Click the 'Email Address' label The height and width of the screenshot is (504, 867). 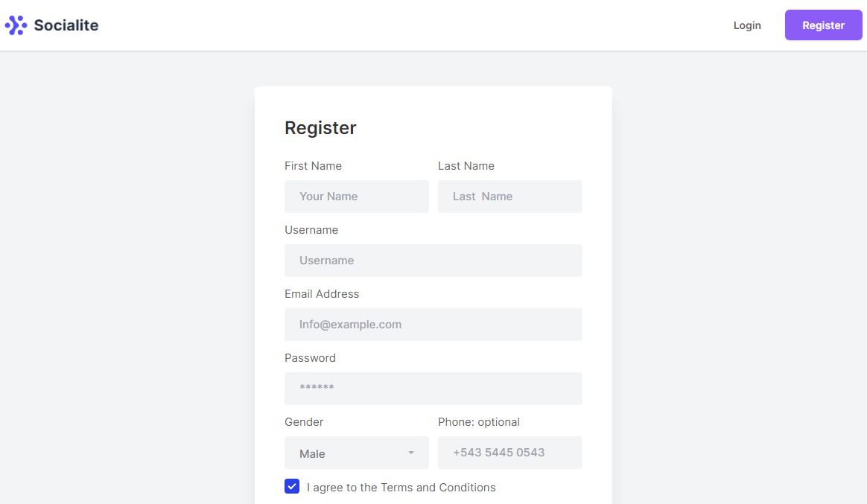point(322,294)
